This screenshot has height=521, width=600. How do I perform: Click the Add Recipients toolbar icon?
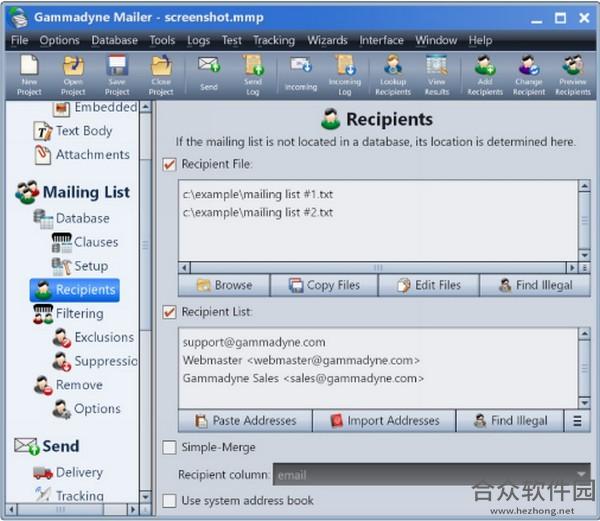tap(485, 75)
